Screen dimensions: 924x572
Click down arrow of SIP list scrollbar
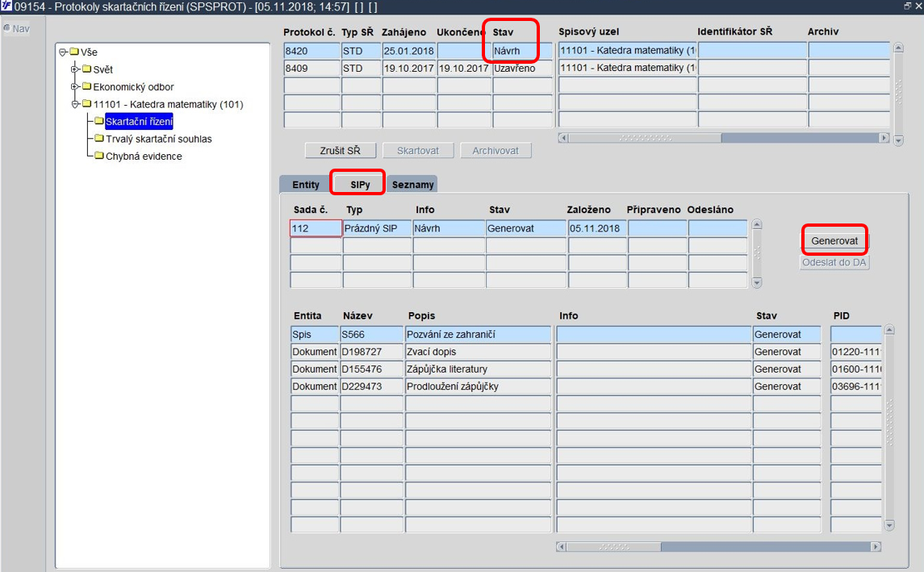(x=757, y=282)
